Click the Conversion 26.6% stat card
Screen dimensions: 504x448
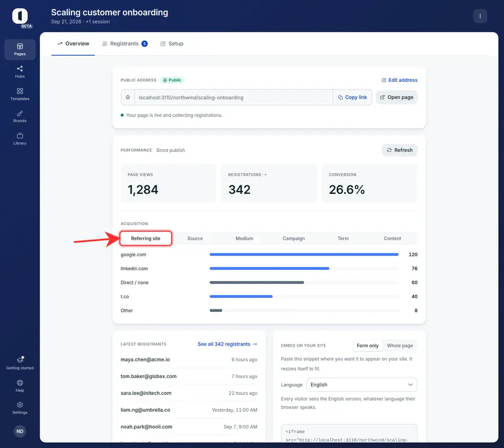click(370, 183)
